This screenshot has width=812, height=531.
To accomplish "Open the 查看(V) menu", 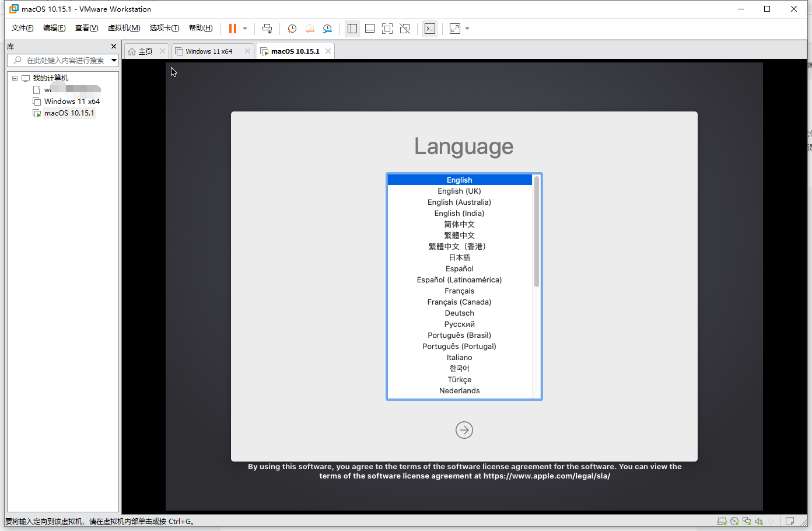I will [x=86, y=28].
